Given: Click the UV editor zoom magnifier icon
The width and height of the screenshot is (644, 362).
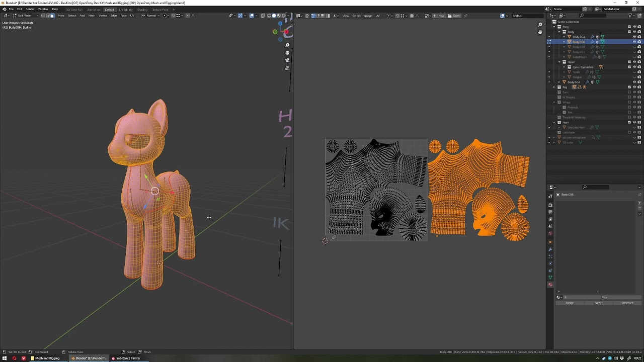Looking at the screenshot, I should pos(540,25).
